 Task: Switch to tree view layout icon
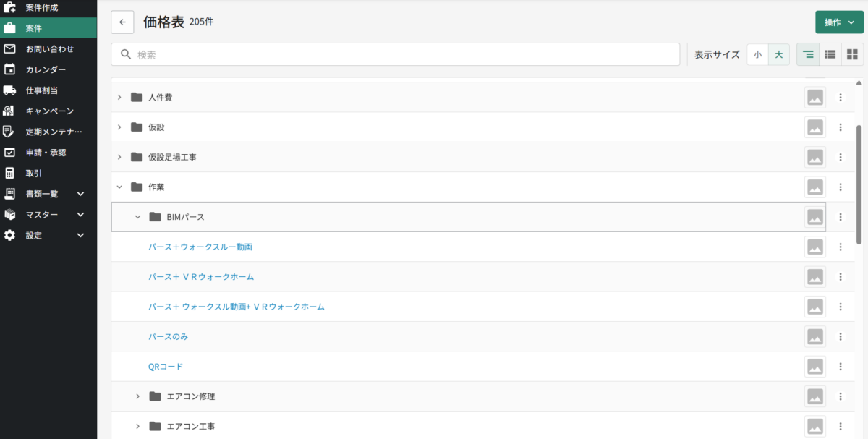(808, 54)
